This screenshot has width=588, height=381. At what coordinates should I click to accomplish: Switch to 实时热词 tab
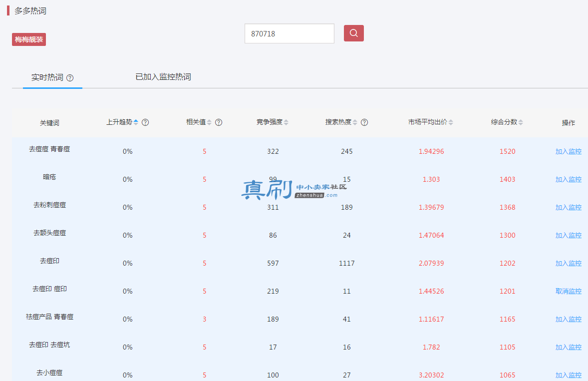tap(47, 77)
